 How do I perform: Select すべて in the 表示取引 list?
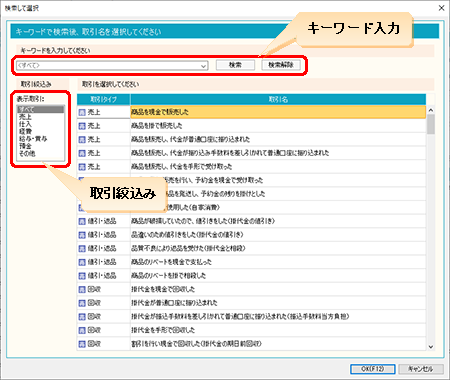pyautogui.click(x=40, y=109)
